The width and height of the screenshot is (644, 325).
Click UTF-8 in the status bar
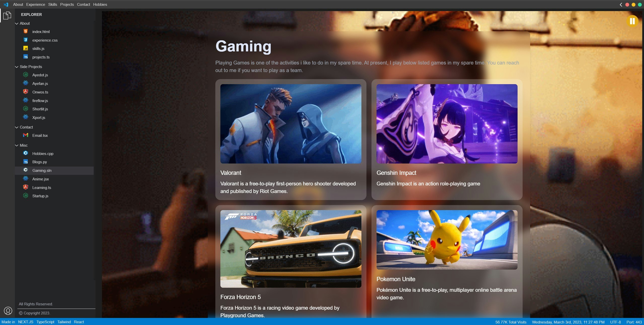tap(616, 322)
